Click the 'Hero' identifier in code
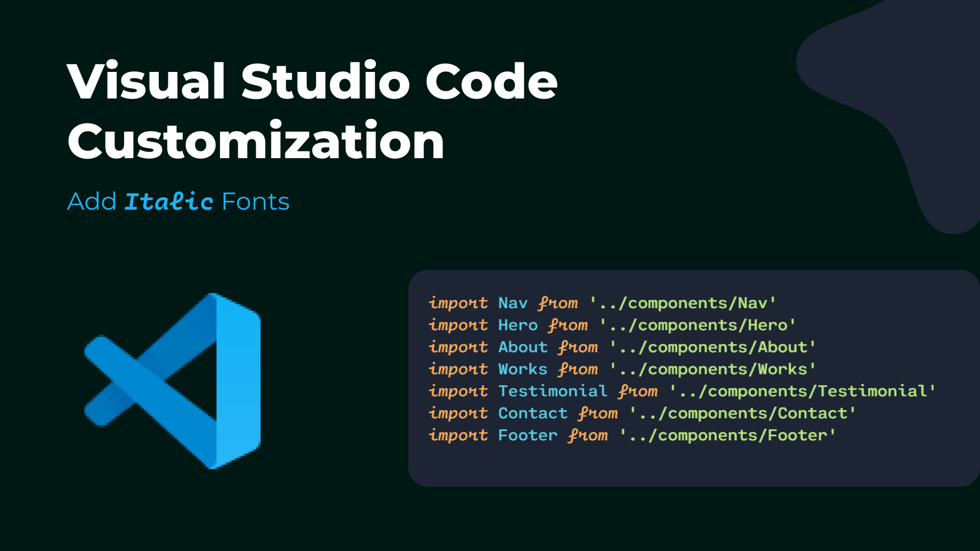 (x=518, y=325)
